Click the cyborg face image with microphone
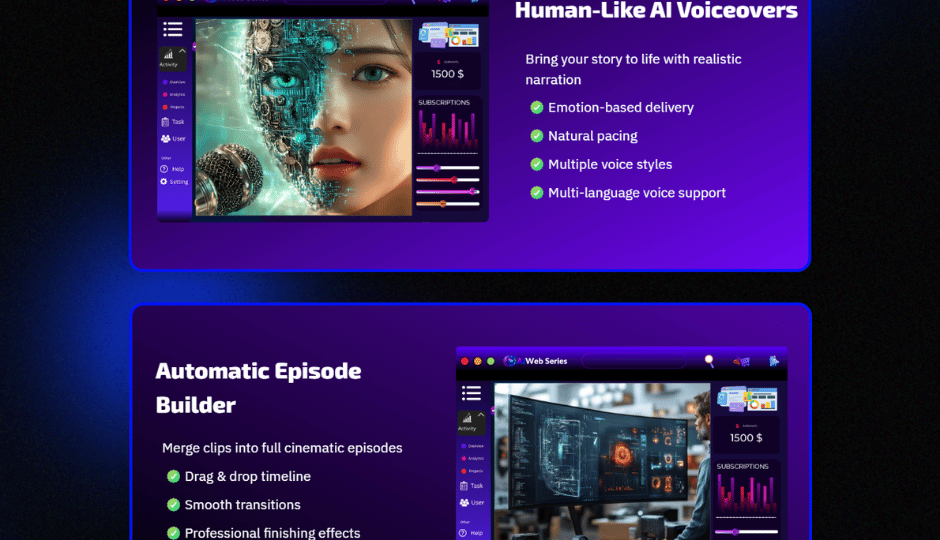Screen dimensions: 940x540 click(303, 117)
